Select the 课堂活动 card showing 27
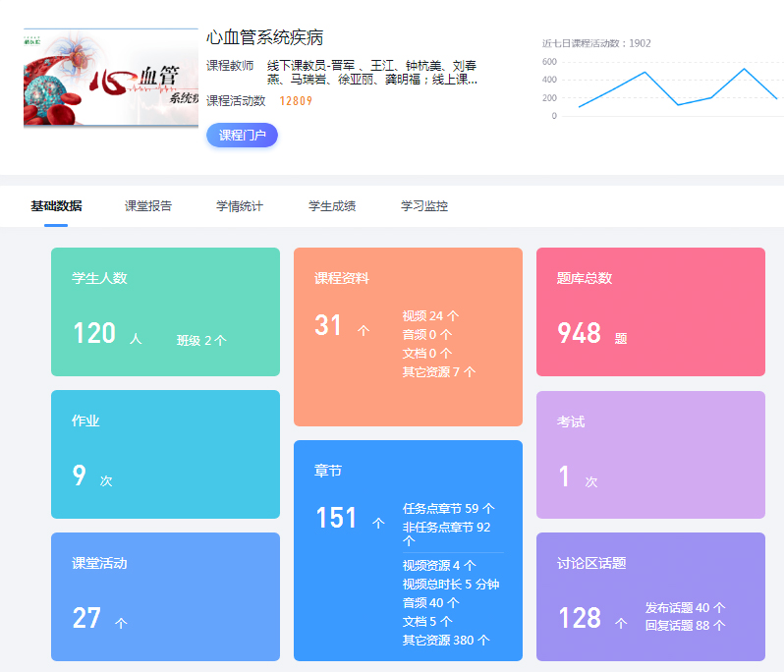The width and height of the screenshot is (784, 672). coord(165,596)
